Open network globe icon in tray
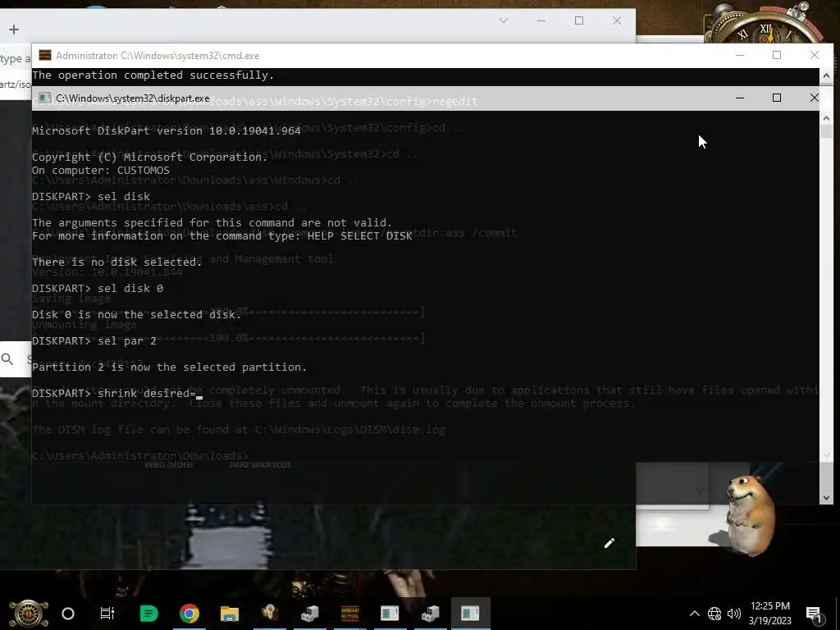The width and height of the screenshot is (840, 630). click(x=714, y=614)
